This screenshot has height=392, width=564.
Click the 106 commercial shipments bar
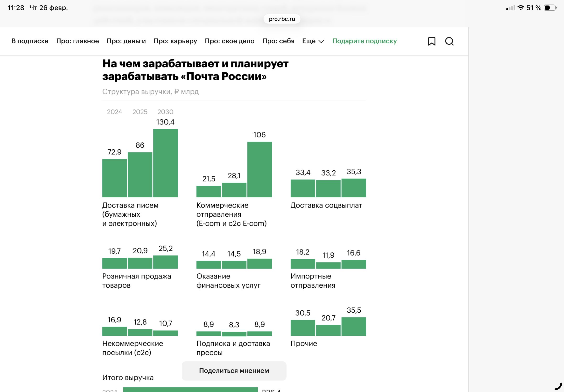point(259,169)
